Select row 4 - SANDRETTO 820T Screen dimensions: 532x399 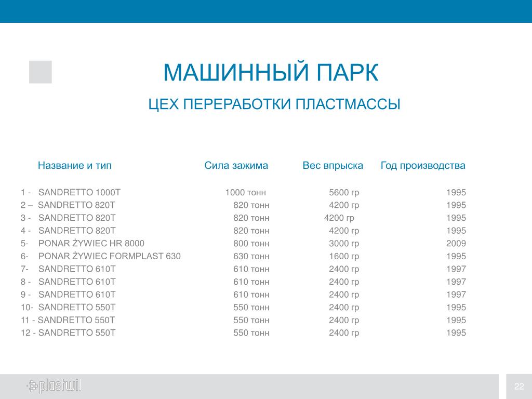click(243, 231)
